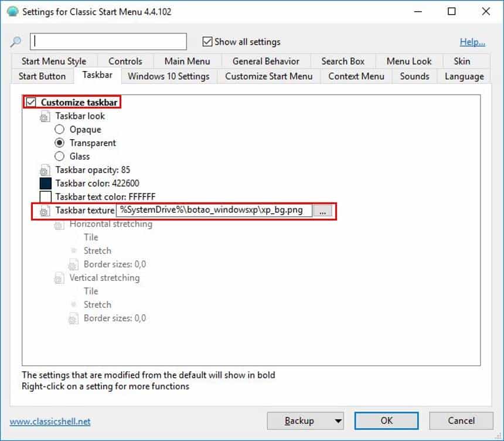Open the Windows 10 Settings tab
Image resolution: width=504 pixels, height=441 pixels.
[x=168, y=76]
